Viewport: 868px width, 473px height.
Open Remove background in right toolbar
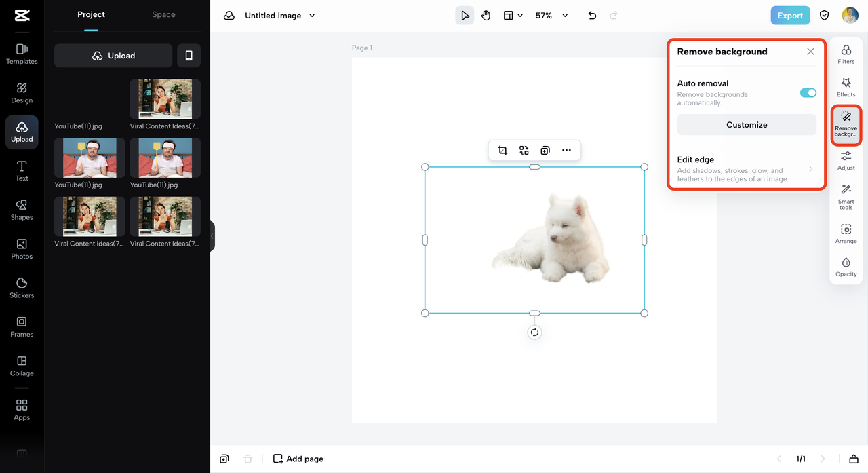pyautogui.click(x=846, y=124)
